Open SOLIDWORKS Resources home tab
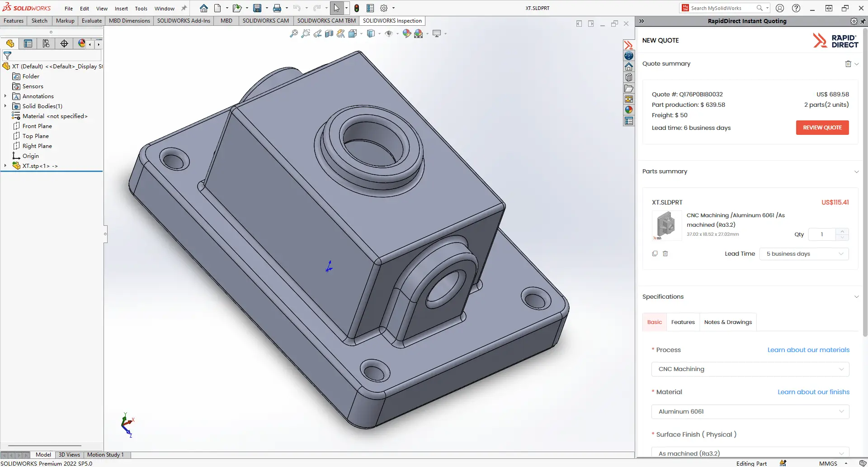 (x=629, y=67)
